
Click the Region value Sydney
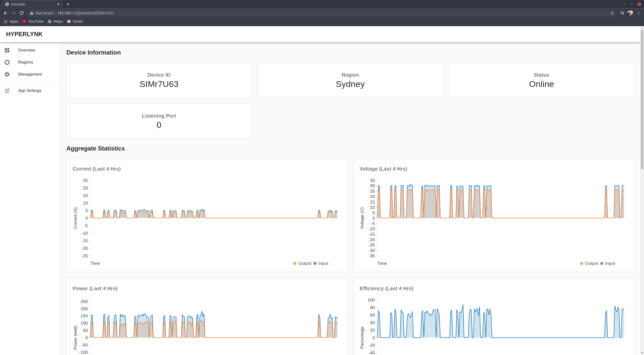coord(350,84)
